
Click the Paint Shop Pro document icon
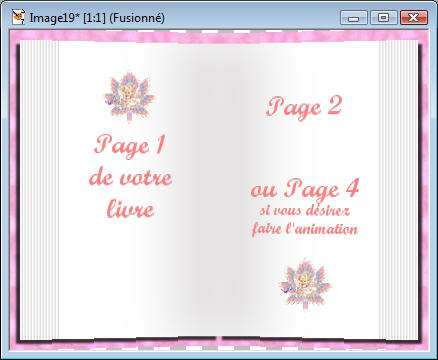(18, 17)
